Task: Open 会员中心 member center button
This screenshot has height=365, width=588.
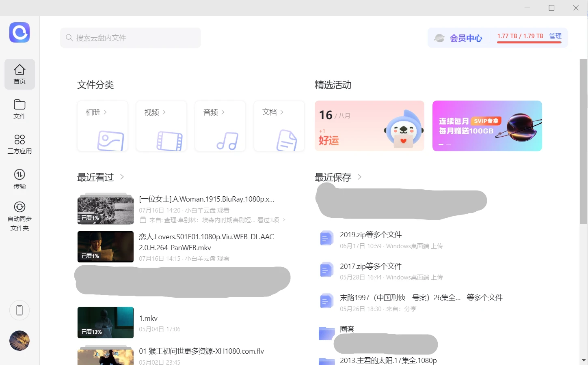Action: [458, 38]
